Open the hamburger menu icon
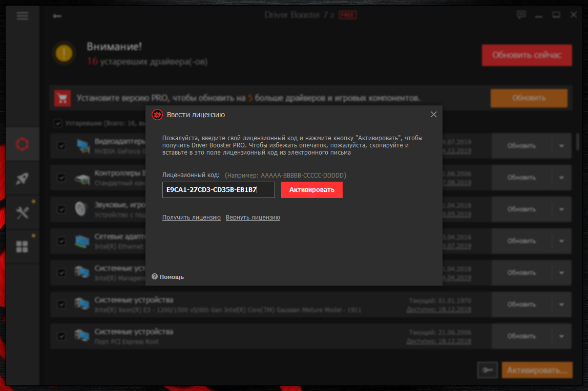The height and width of the screenshot is (391, 588). click(23, 15)
